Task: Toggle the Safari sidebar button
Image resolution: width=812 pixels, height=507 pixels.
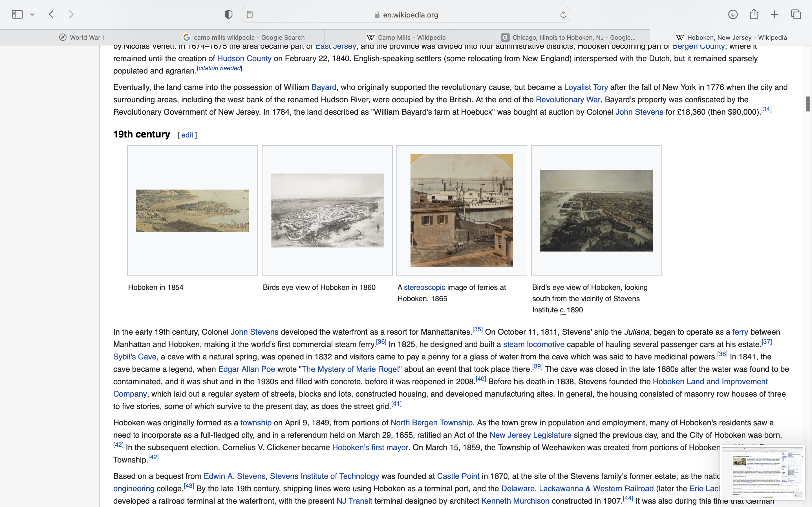Action: (x=17, y=14)
